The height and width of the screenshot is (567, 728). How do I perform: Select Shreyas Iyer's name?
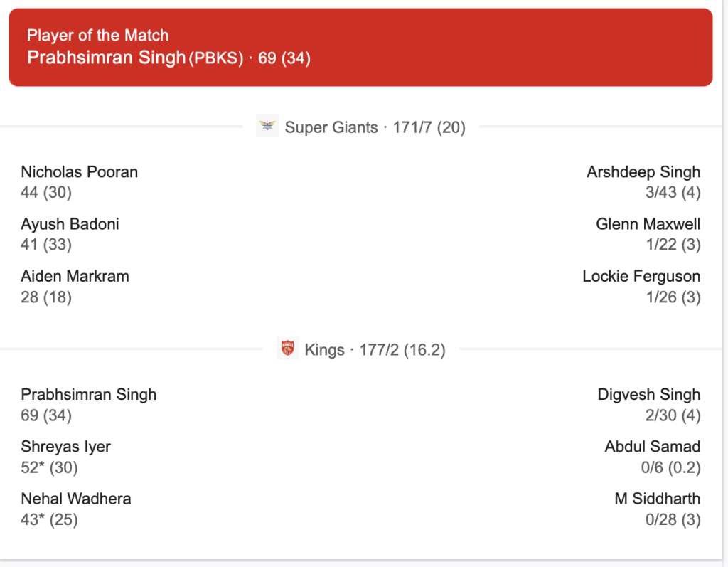(65, 447)
